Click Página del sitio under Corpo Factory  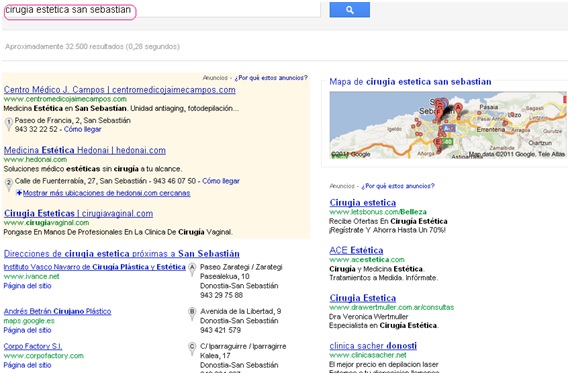[x=27, y=365]
